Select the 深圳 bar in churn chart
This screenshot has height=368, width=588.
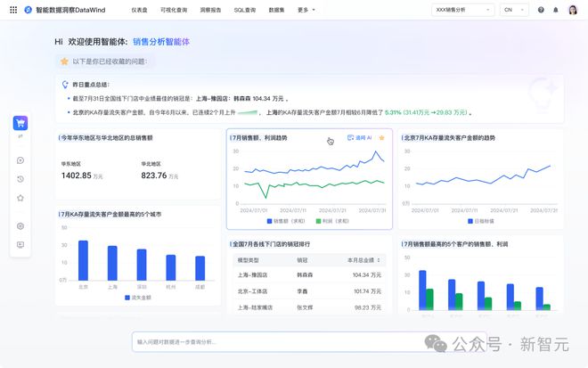142,265
